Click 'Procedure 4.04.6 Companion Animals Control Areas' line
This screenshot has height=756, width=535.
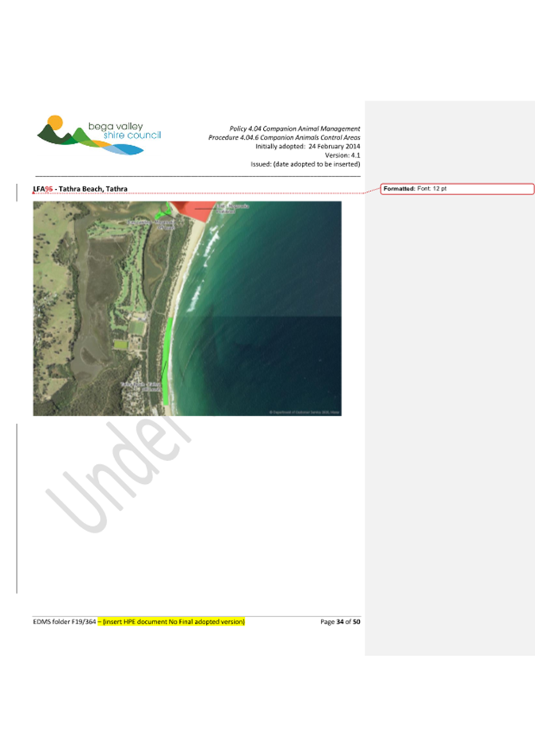pyautogui.click(x=284, y=137)
